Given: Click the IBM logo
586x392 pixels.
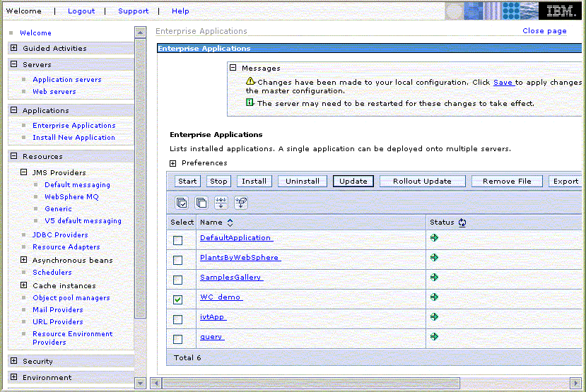Looking at the screenshot, I should [x=559, y=11].
